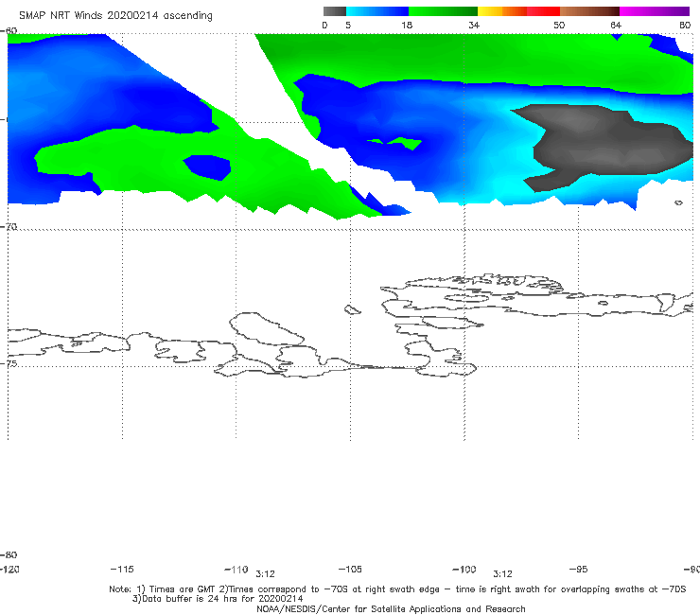The image size is (700, 615).
Task: Click the longitude label -115
Action: click(122, 569)
